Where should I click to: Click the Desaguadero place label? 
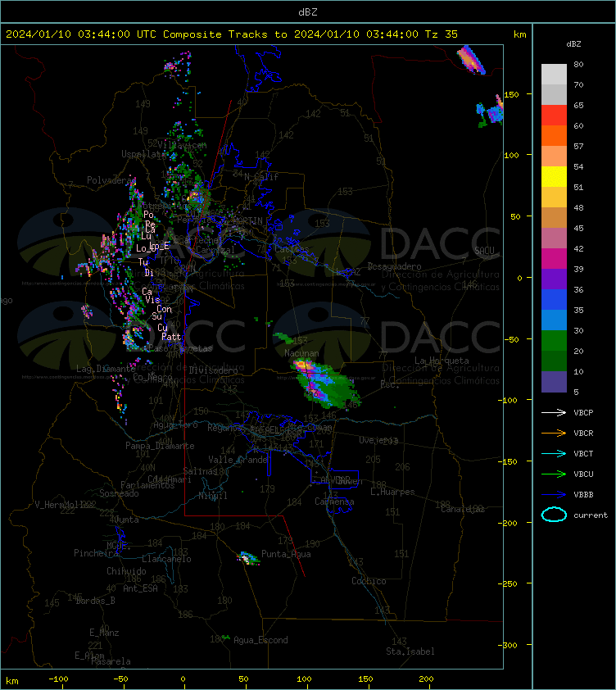(394, 266)
